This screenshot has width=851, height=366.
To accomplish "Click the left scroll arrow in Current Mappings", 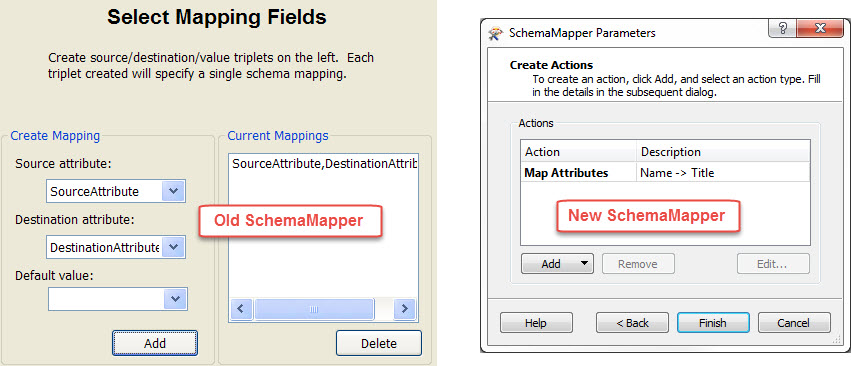I will click(242, 309).
